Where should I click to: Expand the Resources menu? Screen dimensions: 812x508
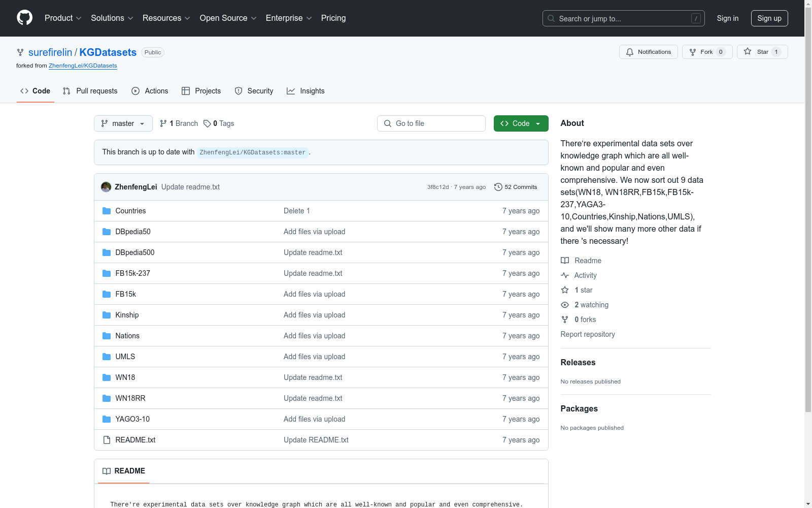coord(166,18)
